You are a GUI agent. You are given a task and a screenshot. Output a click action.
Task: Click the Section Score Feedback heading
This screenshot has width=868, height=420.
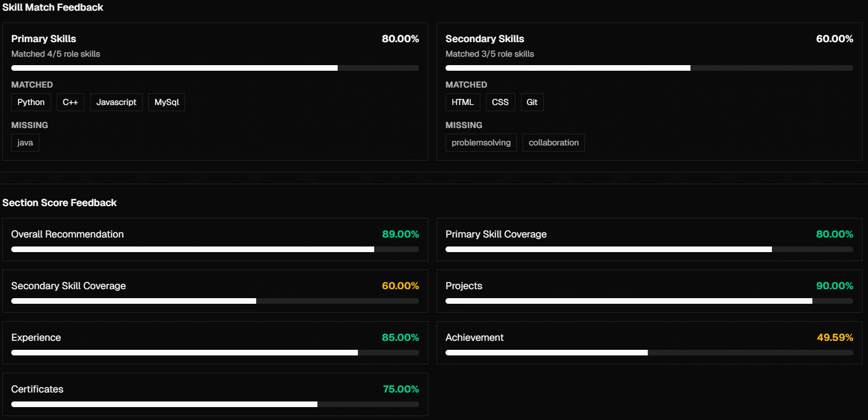(60, 203)
